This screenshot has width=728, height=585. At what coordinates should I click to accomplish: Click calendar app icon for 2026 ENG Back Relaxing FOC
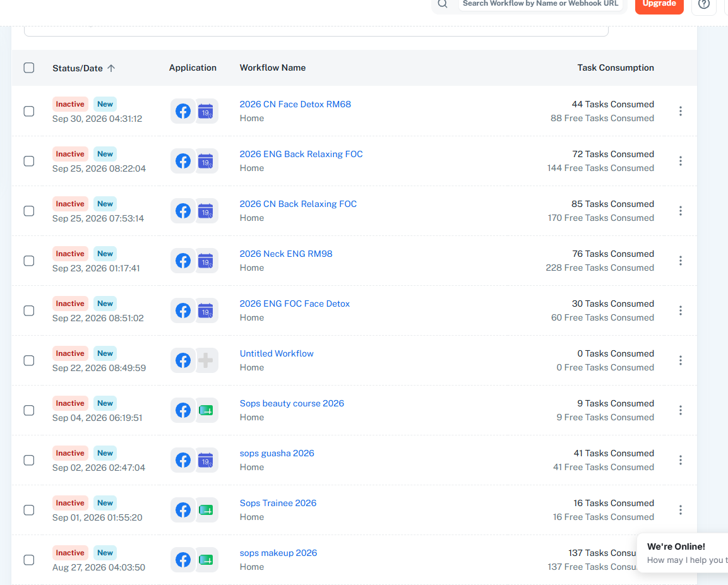coord(206,161)
